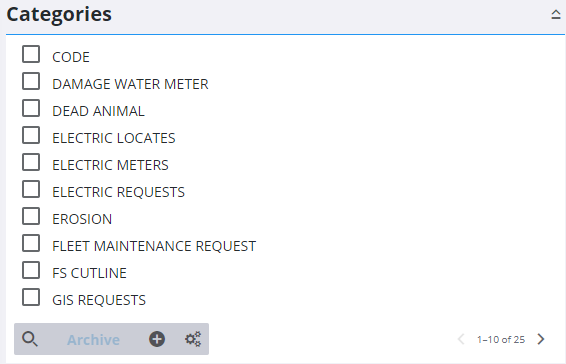Select the DEAD ANIMAL checkbox
The width and height of the screenshot is (566, 364).
[31, 108]
